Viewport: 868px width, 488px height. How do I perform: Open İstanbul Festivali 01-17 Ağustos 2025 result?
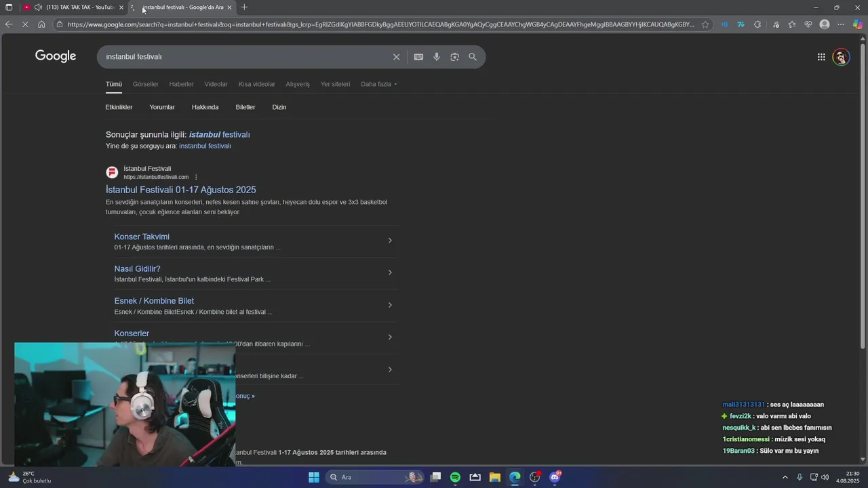(x=180, y=190)
